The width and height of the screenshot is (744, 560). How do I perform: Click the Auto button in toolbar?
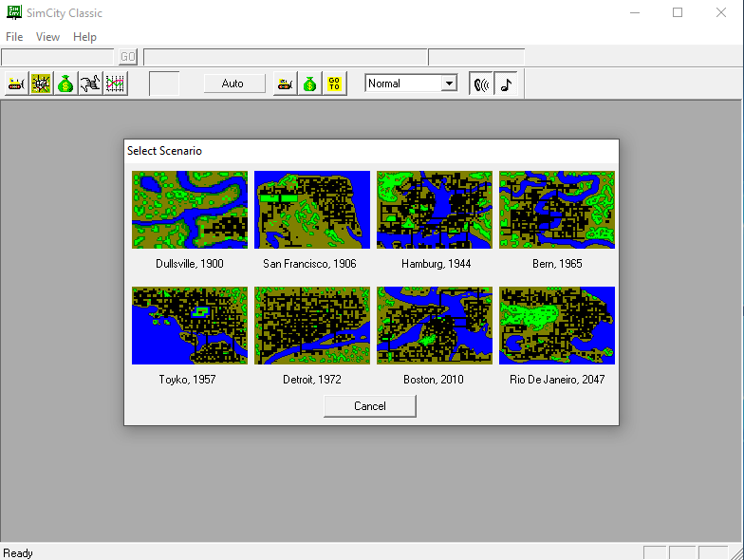pyautogui.click(x=232, y=84)
